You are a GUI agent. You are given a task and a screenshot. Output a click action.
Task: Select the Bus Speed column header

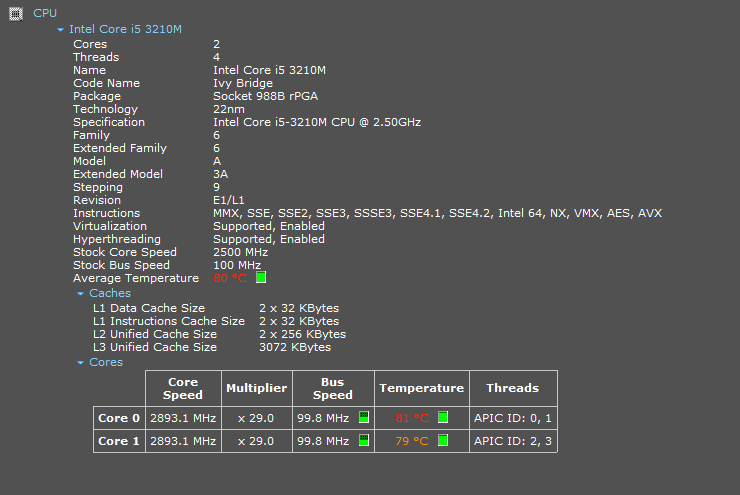click(x=333, y=388)
